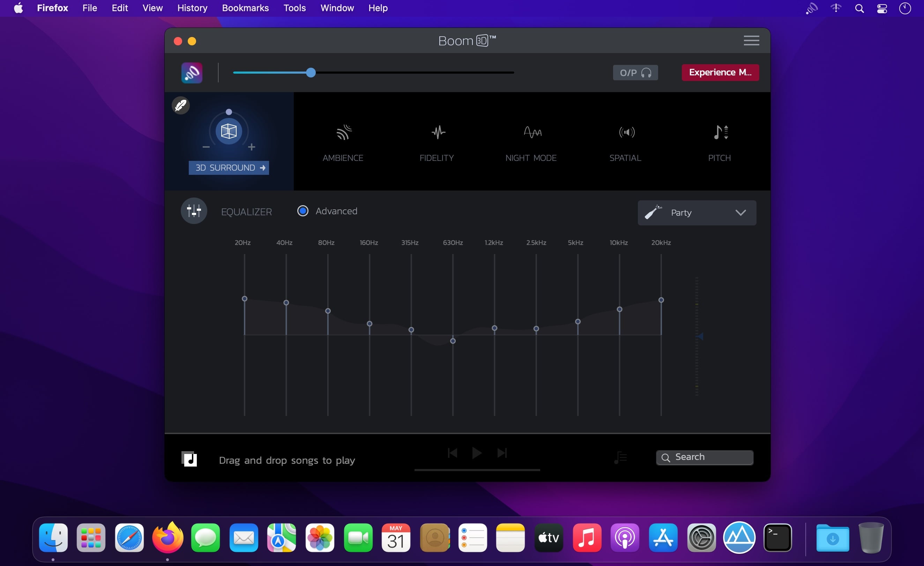924x566 pixels.
Task: Click the preamp gain level arrow marker
Action: [699, 336]
